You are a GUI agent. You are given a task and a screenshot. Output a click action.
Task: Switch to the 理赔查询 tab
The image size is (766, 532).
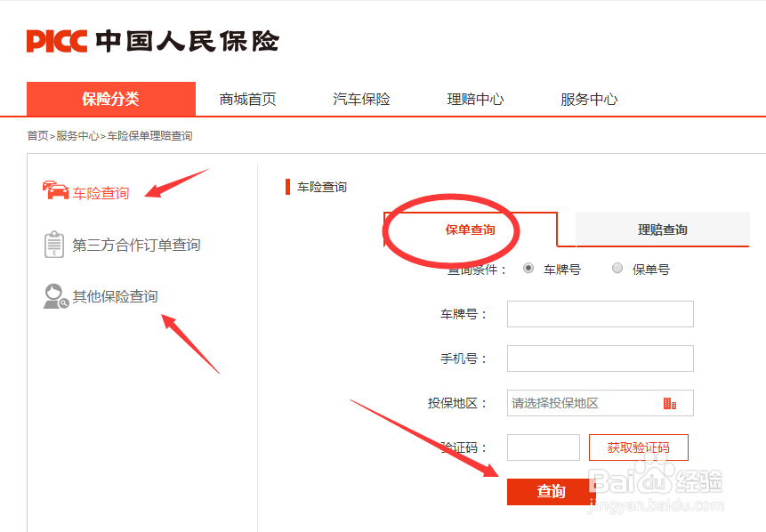pyautogui.click(x=661, y=230)
